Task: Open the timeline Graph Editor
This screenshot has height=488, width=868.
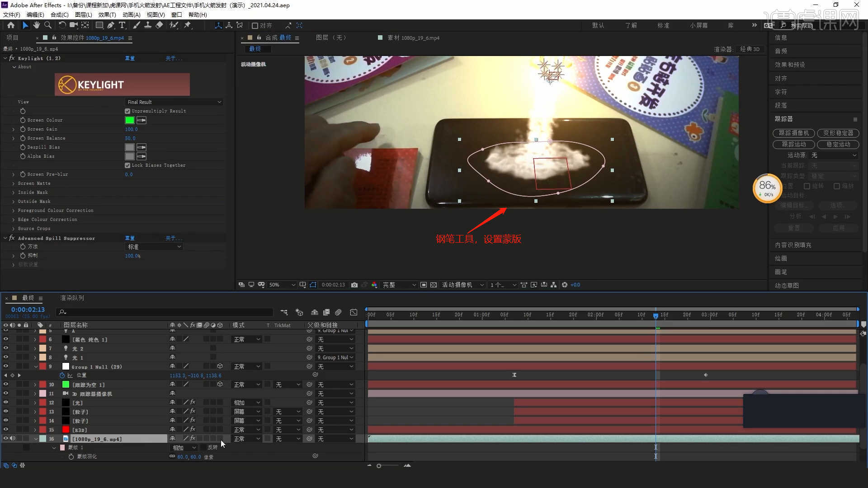Action: coord(354,312)
